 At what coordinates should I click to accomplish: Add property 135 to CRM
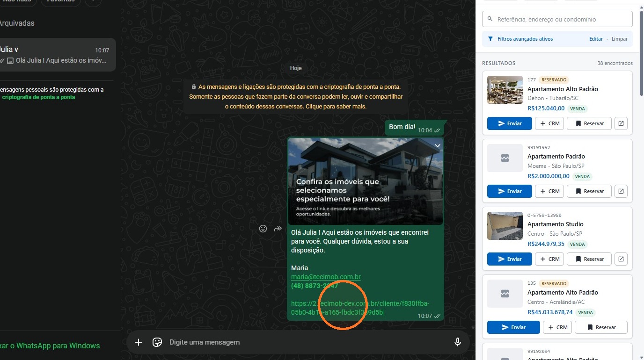pyautogui.click(x=557, y=327)
